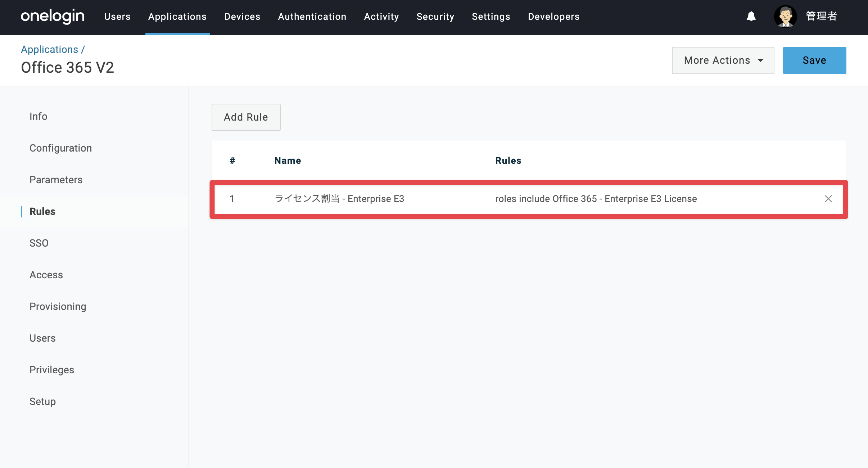868x468 pixels.
Task: Open the Security top menu
Action: point(435,17)
